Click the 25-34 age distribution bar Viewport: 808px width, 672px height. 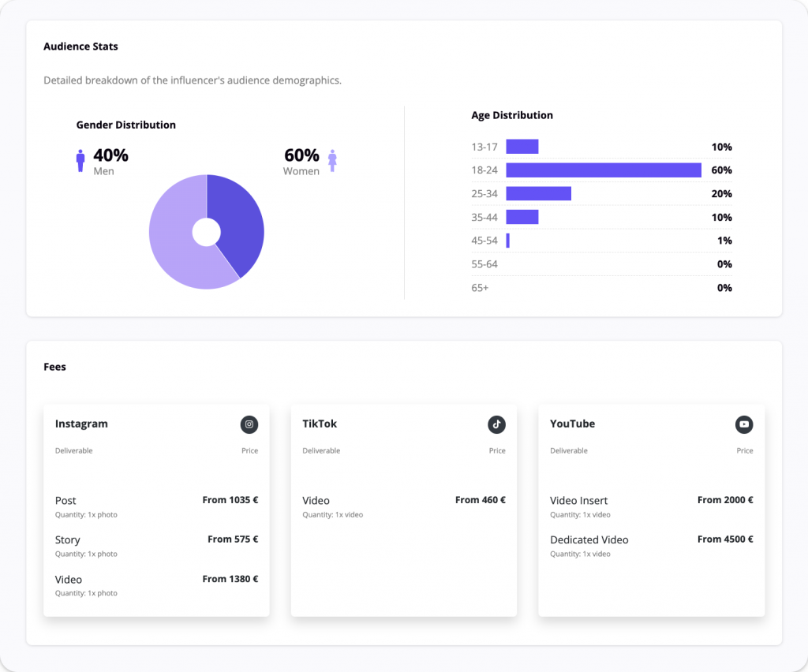538,194
